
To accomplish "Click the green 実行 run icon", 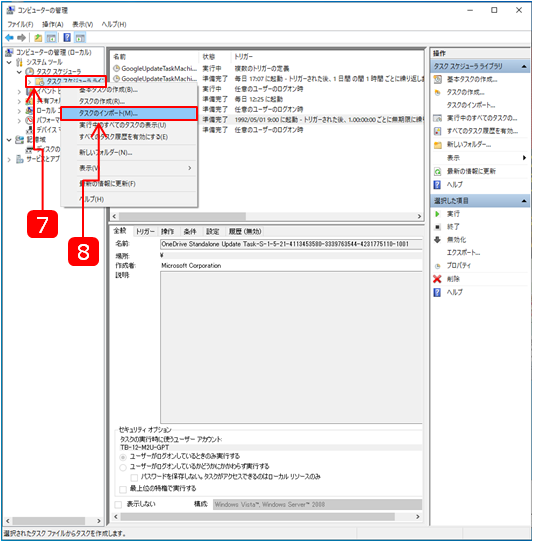I will (x=437, y=214).
